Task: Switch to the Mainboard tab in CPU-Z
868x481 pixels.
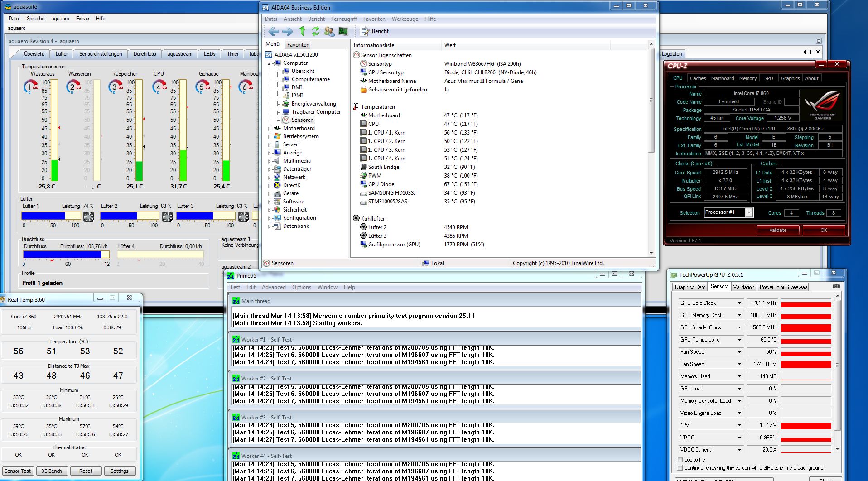Action: tap(722, 78)
